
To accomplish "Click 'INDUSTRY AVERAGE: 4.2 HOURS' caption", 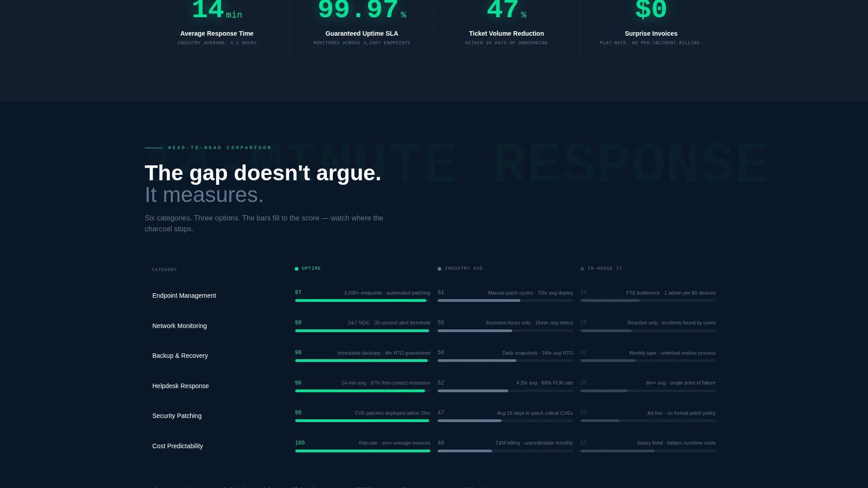I will (x=217, y=43).
